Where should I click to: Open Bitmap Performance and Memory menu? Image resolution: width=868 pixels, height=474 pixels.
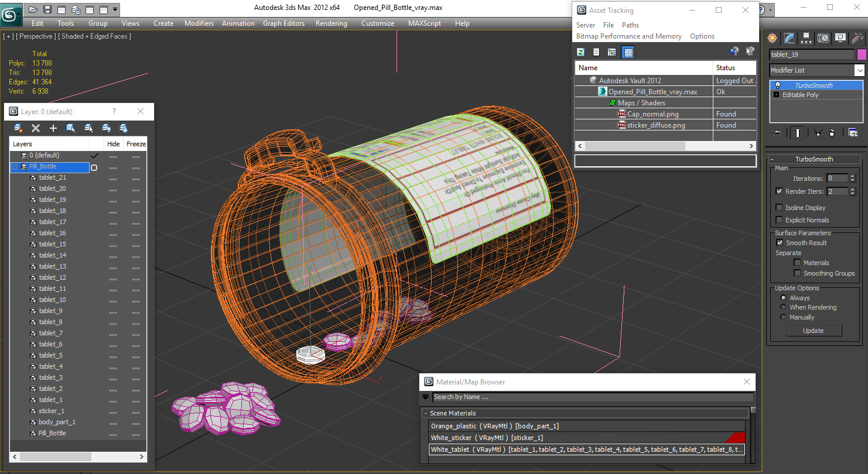tap(628, 36)
